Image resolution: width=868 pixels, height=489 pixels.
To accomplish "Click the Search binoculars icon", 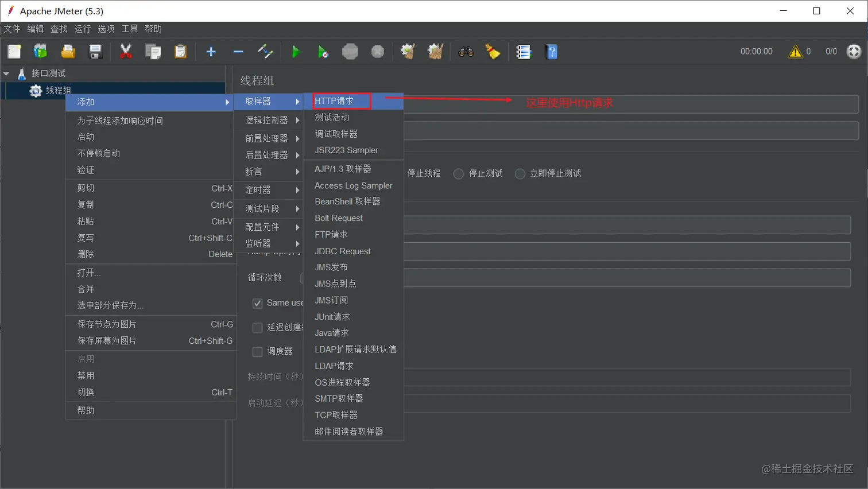I will (466, 52).
